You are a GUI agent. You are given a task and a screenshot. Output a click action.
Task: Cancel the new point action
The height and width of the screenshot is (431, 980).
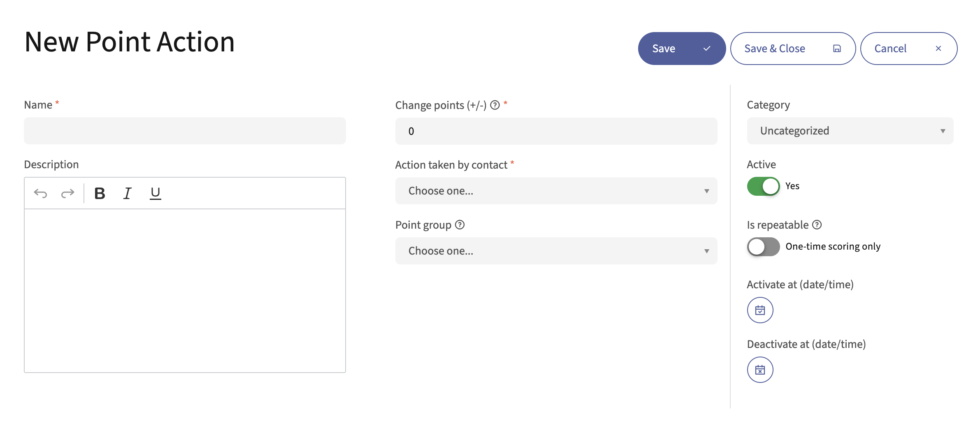tap(908, 49)
